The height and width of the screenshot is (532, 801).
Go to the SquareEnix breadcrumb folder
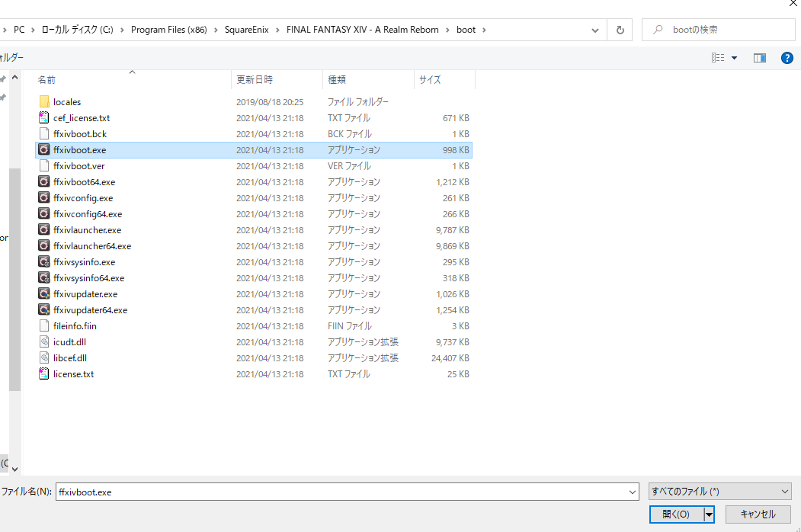[247, 30]
